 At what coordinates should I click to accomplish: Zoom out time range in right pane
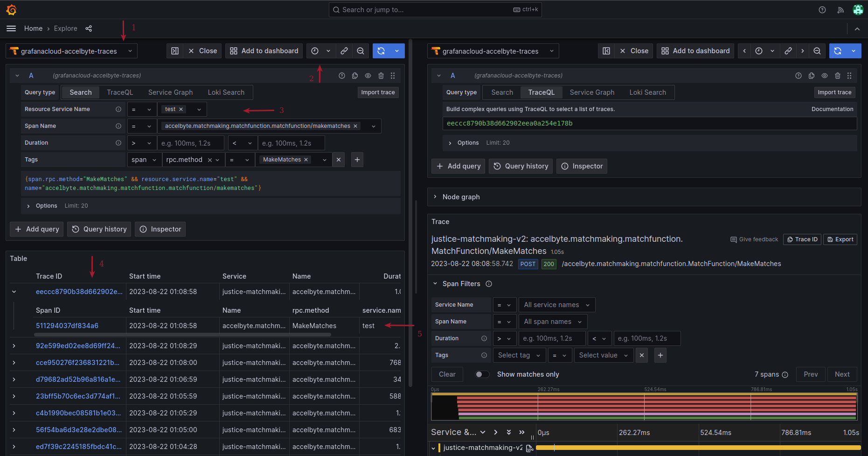817,51
